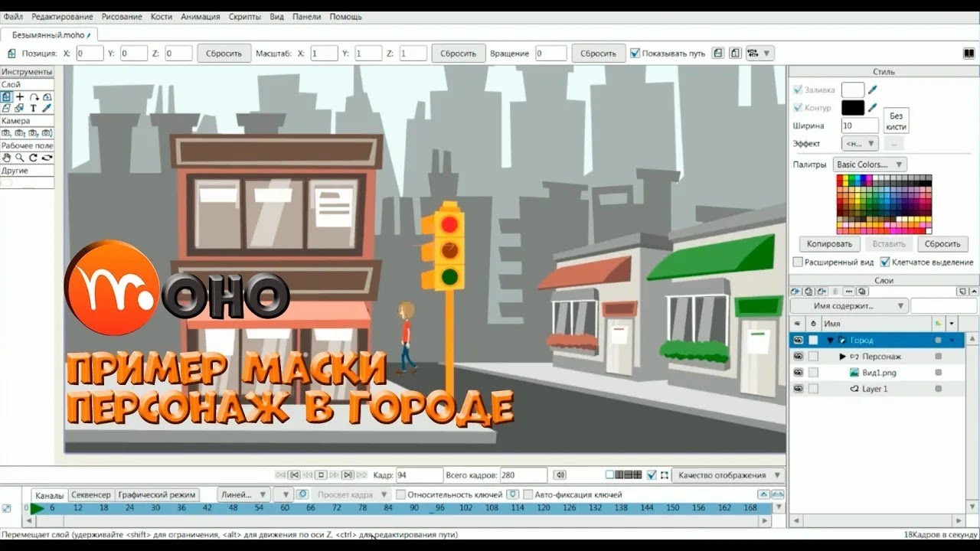This screenshot has height=551, width=980.
Task: Open the Анимация menu
Action: pyautogui.click(x=201, y=17)
